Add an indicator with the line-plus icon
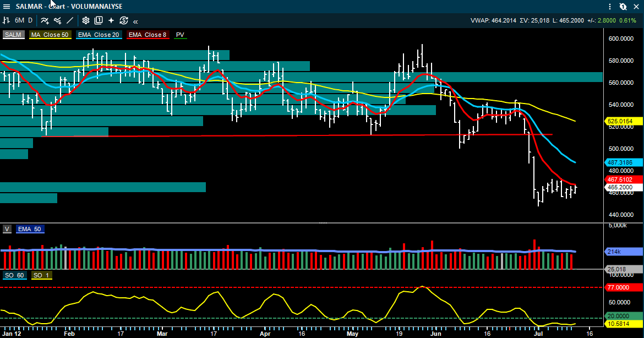The height and width of the screenshot is (338, 644). click(x=45, y=20)
